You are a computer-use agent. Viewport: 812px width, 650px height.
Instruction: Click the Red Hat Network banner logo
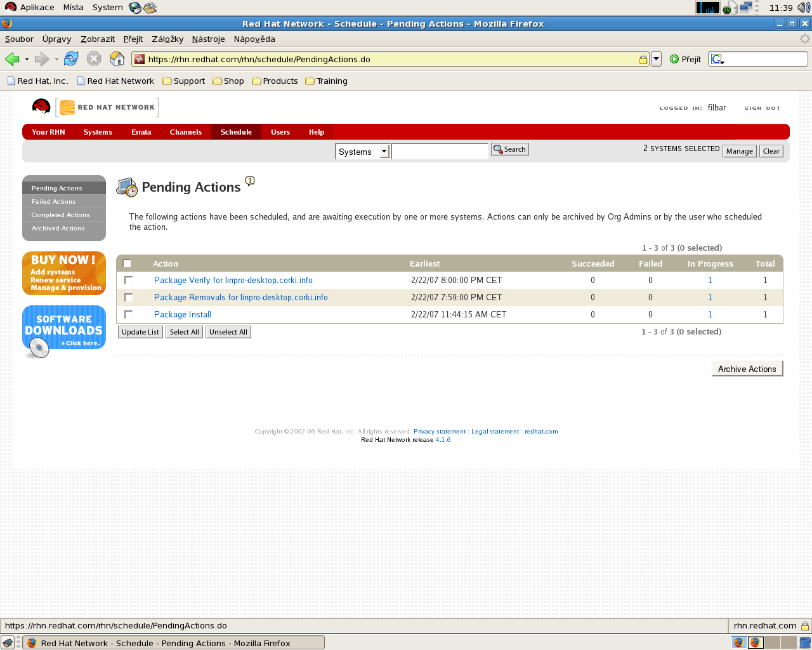pos(107,107)
